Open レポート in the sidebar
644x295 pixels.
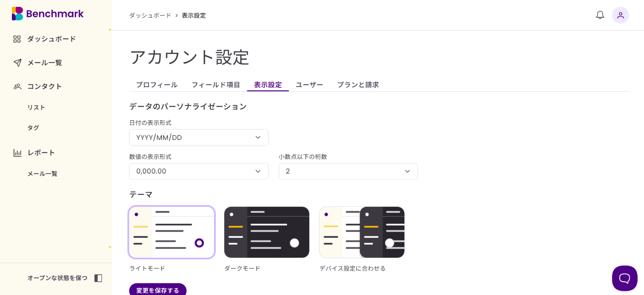[41, 153]
